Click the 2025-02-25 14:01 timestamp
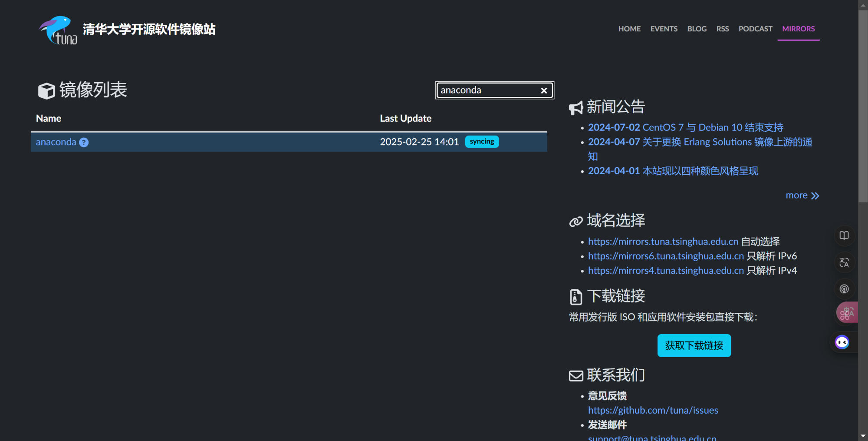This screenshot has width=868, height=441. 419,142
